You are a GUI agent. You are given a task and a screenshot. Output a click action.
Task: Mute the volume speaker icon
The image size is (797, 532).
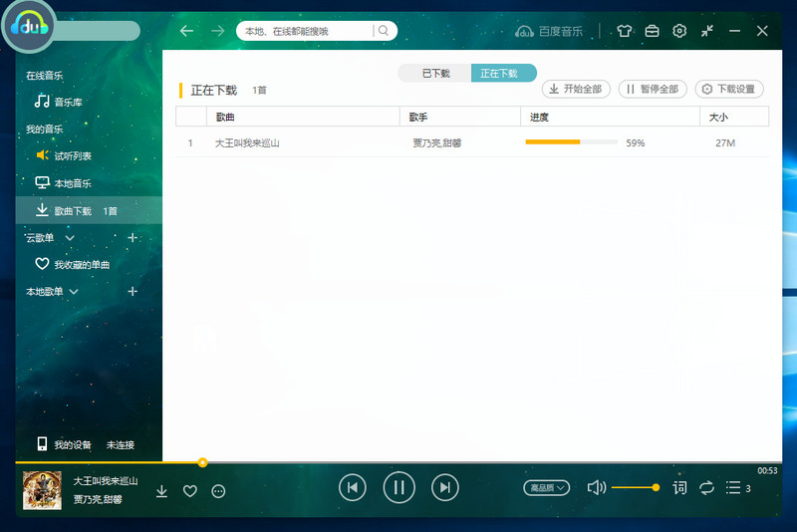[x=596, y=487]
